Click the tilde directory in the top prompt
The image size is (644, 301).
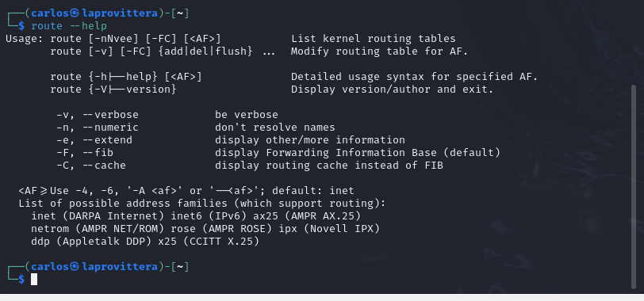[x=180, y=13]
